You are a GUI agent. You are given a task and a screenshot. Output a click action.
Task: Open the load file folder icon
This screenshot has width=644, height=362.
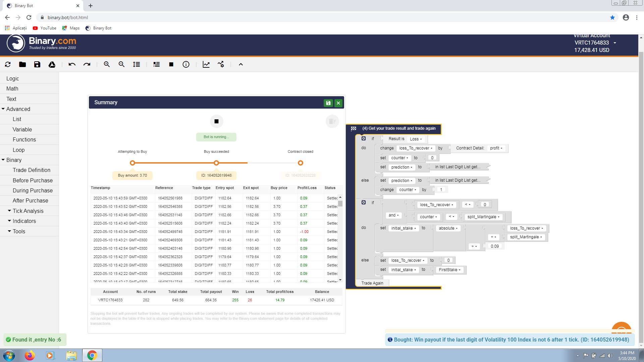point(22,64)
